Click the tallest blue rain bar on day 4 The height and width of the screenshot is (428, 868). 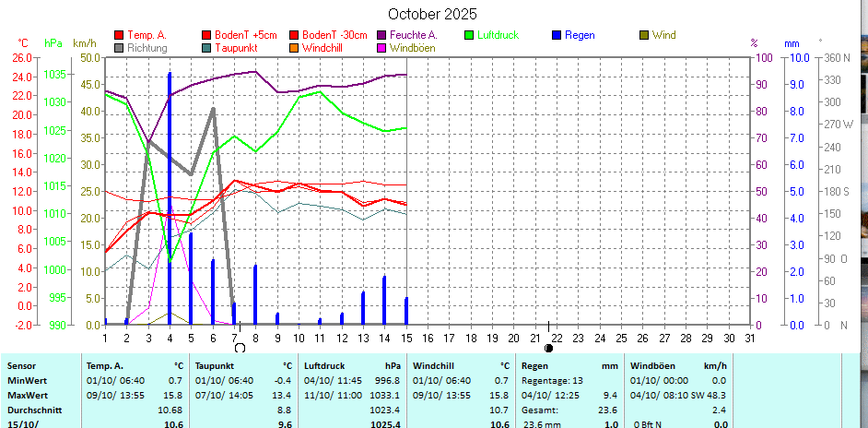(170, 184)
